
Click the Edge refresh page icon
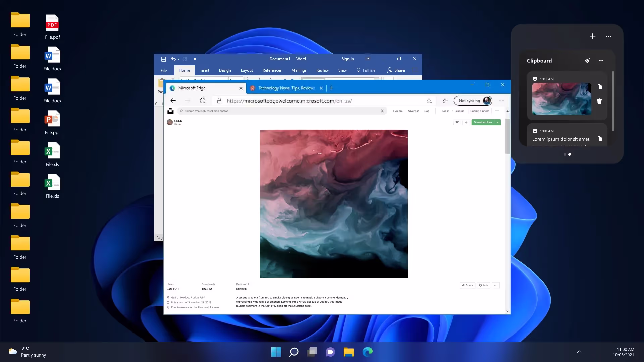(x=202, y=101)
